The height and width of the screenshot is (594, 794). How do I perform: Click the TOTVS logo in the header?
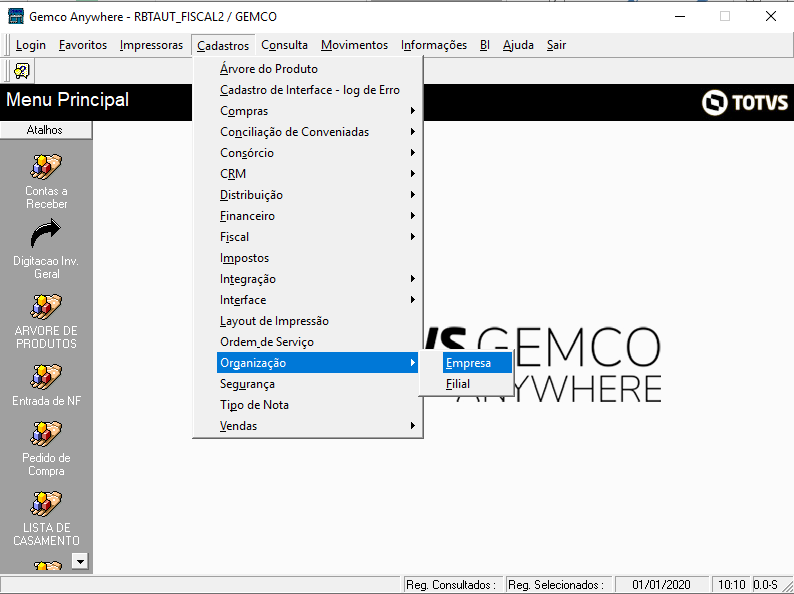click(x=744, y=102)
